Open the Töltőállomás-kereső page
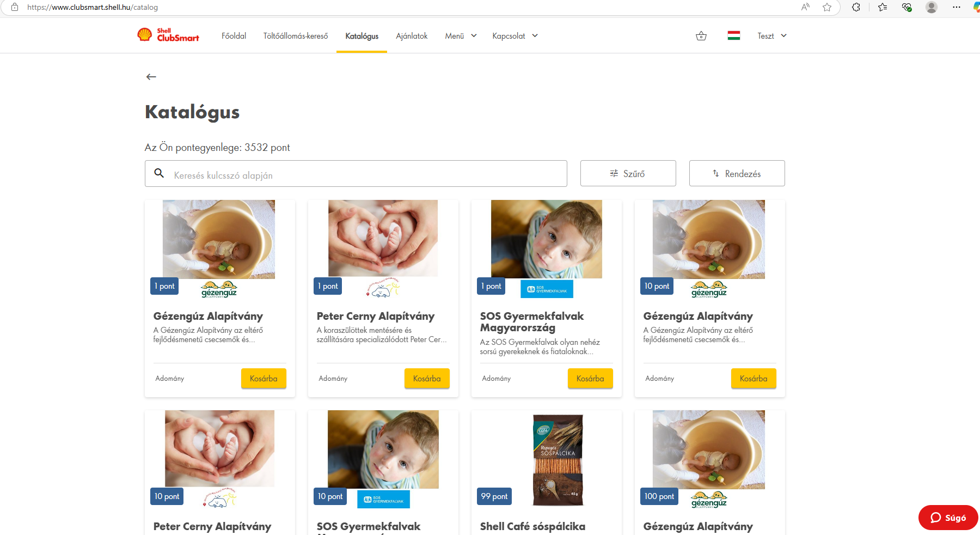Image resolution: width=980 pixels, height=535 pixels. coord(296,36)
